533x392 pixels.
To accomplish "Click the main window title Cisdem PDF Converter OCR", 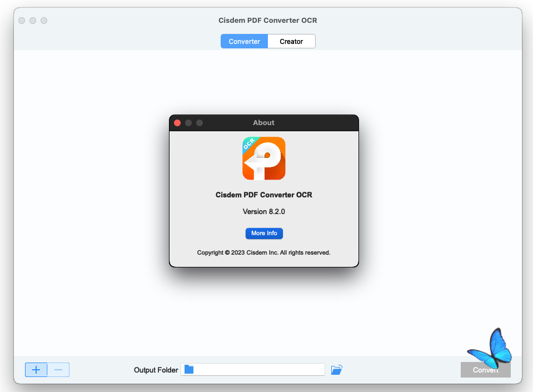I will 267,21.
